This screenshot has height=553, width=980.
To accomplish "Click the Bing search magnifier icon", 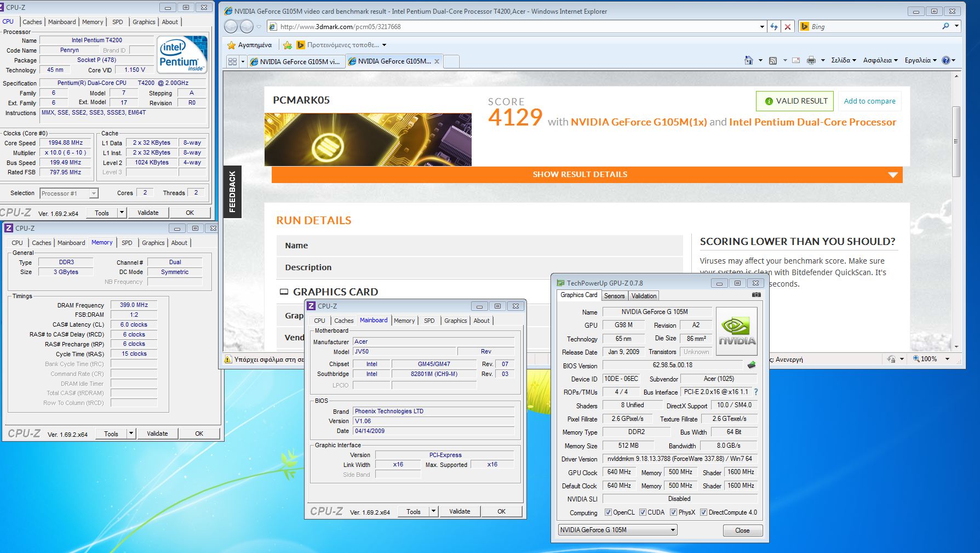I will point(945,26).
